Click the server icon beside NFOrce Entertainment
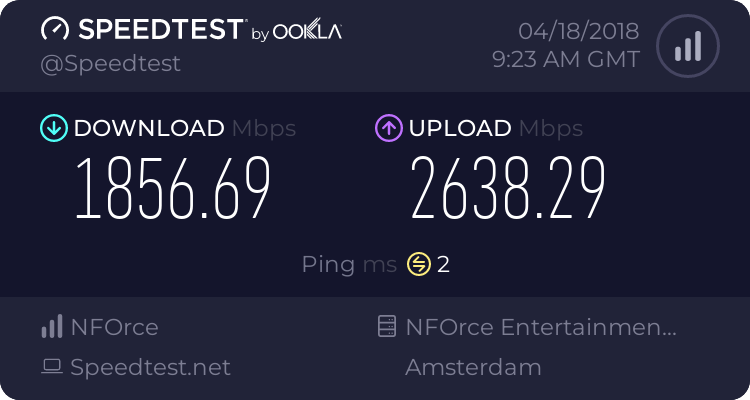Screen dimensions: 750x400 tap(386, 327)
